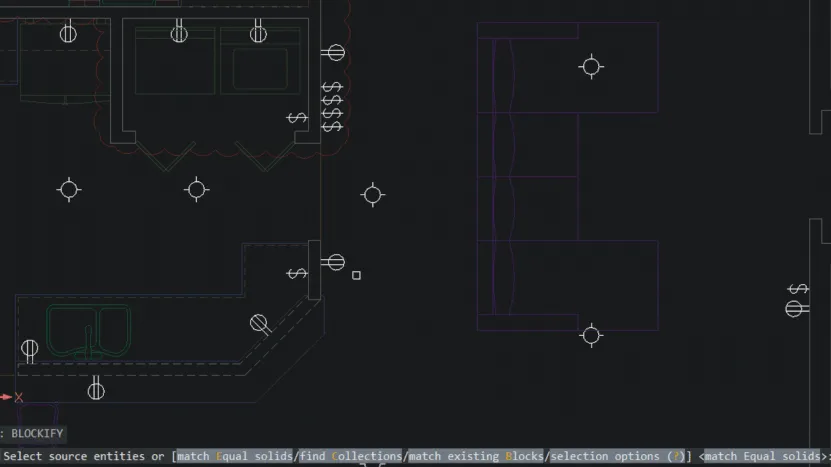Viewport: 831px width, 467px height.
Task: Select the angled outlet symbol on the diagonal counter
Action: click(260, 324)
